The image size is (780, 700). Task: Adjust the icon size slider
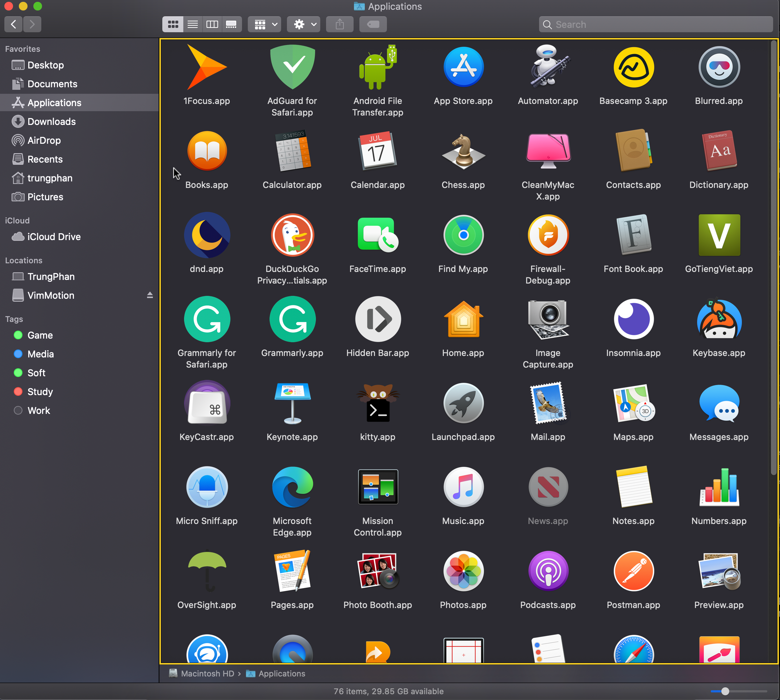[725, 692]
